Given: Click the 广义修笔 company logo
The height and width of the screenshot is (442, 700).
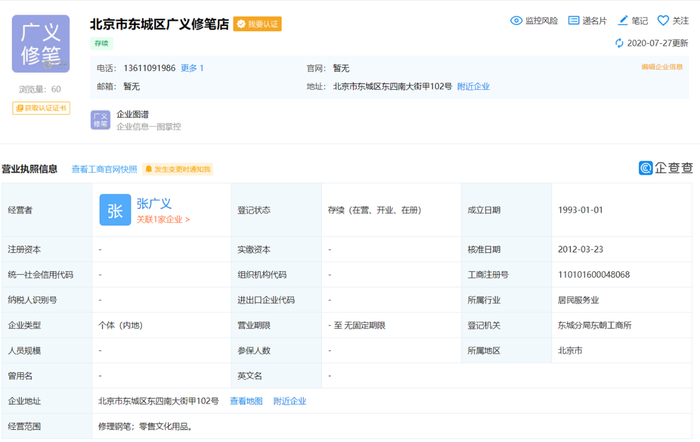Looking at the screenshot, I should [40, 43].
